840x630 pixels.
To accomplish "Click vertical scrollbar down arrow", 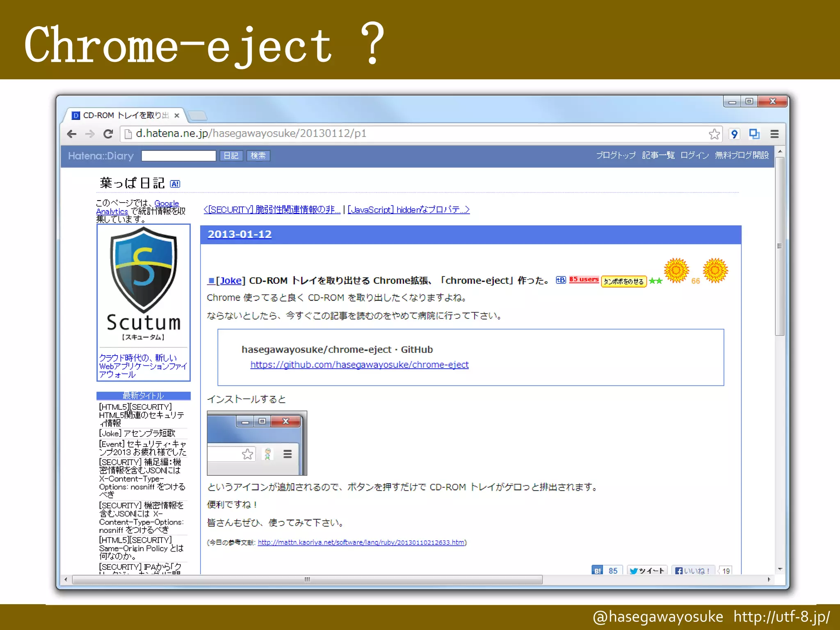I will pyautogui.click(x=780, y=569).
